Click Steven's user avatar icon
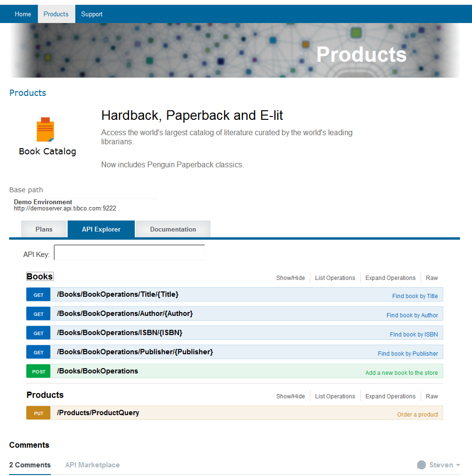The image size is (472, 476). tap(421, 465)
